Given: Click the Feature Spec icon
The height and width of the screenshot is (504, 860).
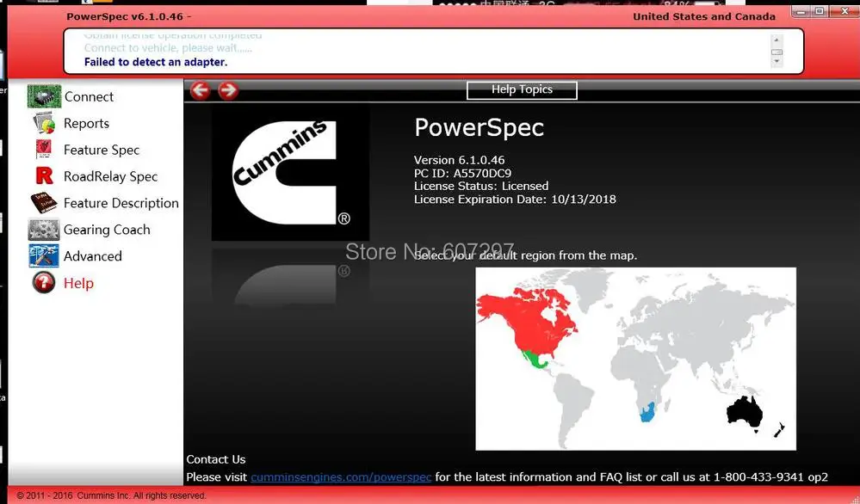Looking at the screenshot, I should click(44, 150).
